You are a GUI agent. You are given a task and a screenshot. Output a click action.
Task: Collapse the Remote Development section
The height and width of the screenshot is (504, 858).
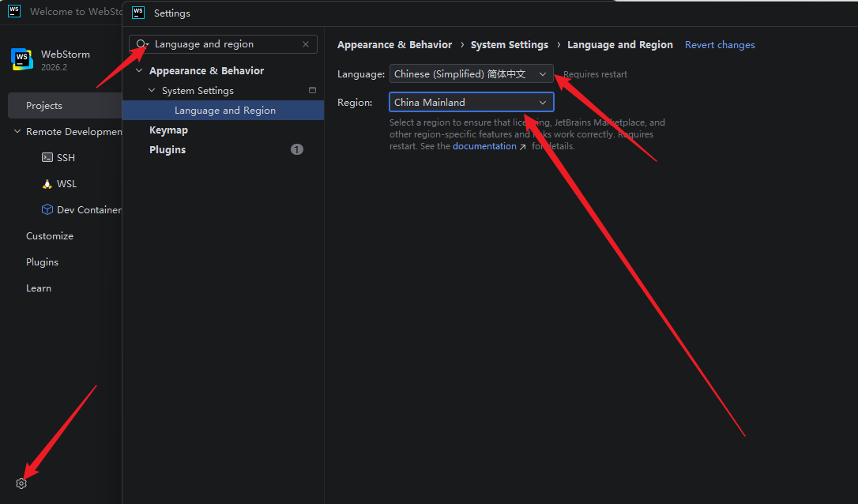click(17, 131)
